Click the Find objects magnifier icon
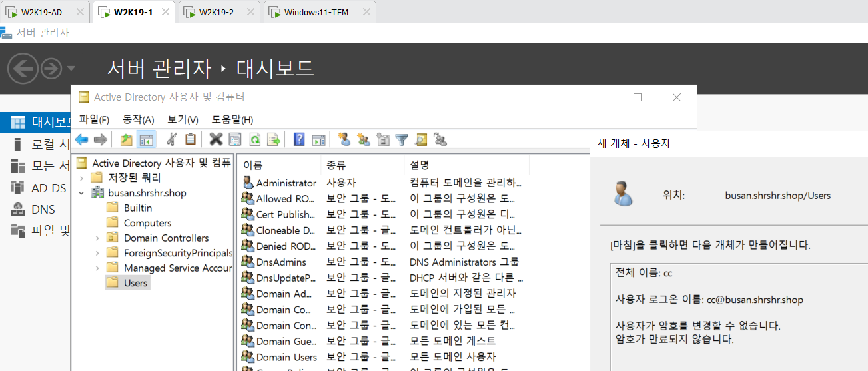Image resolution: width=868 pixels, height=371 pixels. click(x=420, y=139)
